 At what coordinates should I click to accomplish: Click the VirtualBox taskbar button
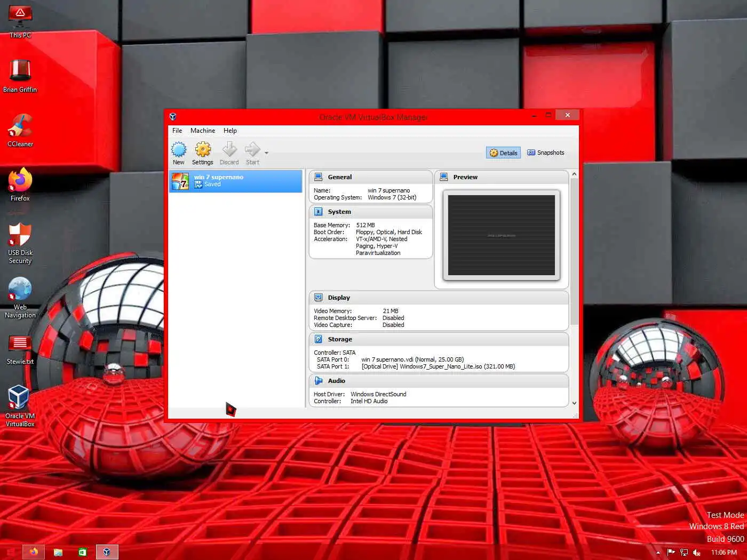click(107, 552)
